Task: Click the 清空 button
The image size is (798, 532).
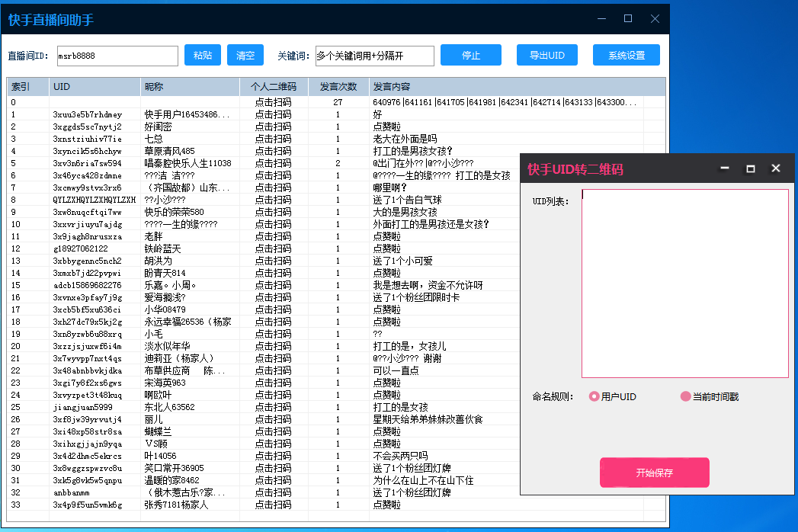Action: click(245, 55)
